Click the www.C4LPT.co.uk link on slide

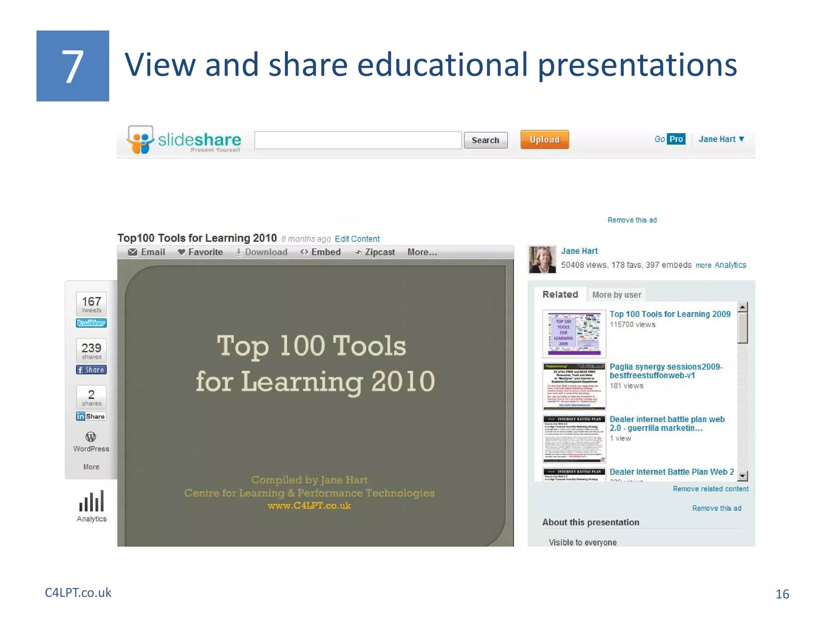click(309, 506)
